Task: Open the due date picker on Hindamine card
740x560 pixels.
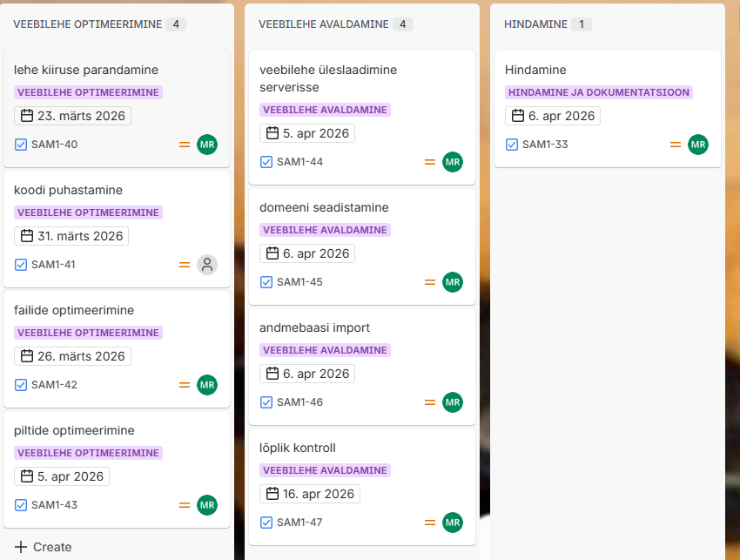Action: point(553,116)
